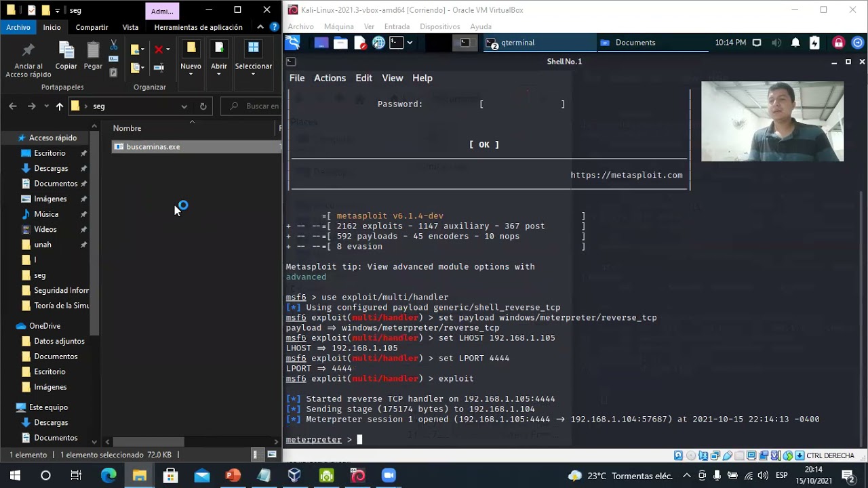Open Help menu in qterminal
Screen dimensions: 868x488
tap(422, 78)
